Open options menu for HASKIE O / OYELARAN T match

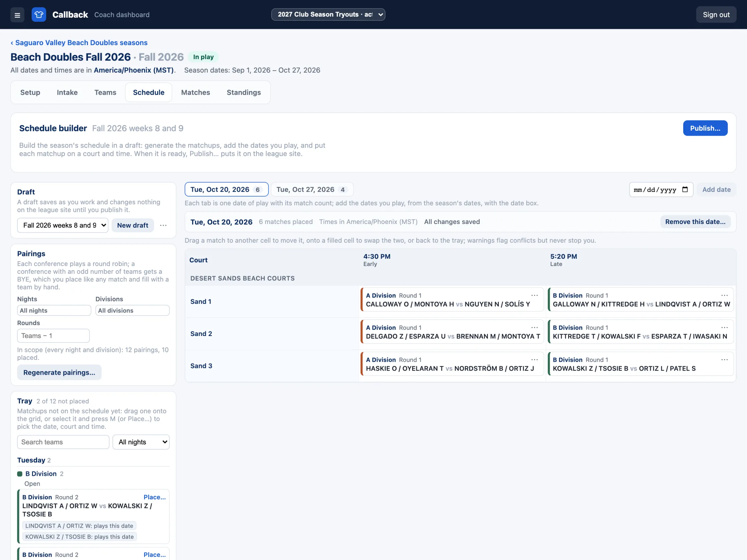534,360
